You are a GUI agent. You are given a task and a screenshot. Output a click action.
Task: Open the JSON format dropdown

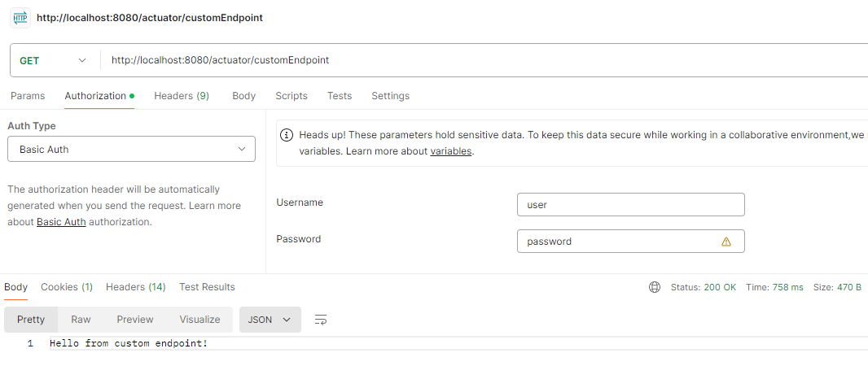click(270, 320)
